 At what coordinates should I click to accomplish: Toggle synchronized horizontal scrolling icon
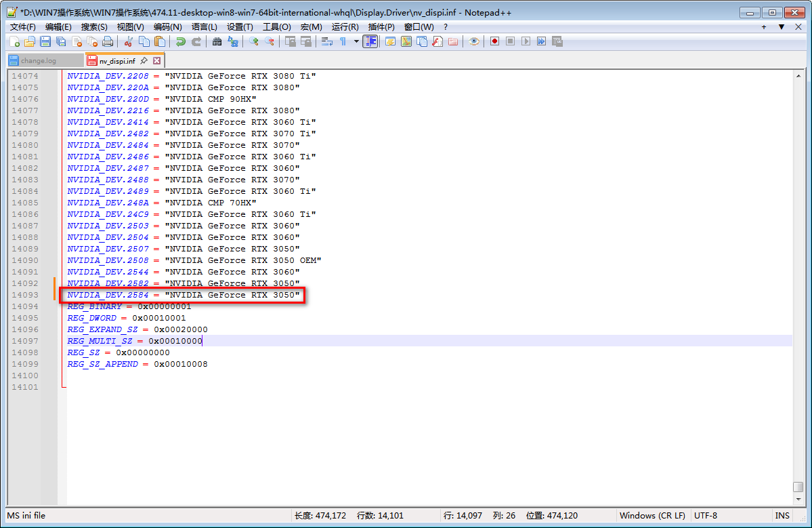coord(306,41)
